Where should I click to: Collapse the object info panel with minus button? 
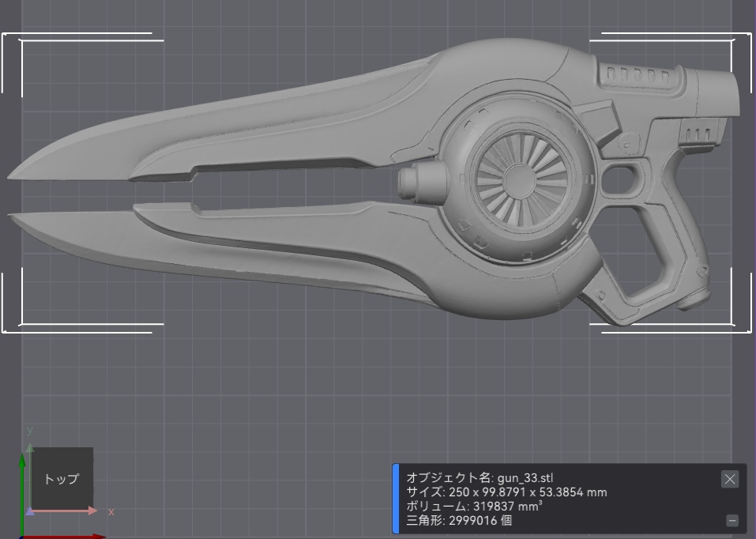732,521
